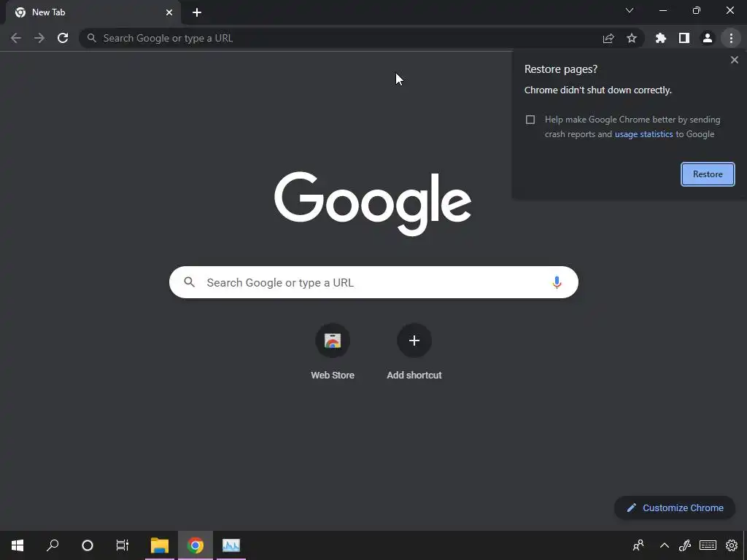Open Chrome's three-dot menu

731,38
